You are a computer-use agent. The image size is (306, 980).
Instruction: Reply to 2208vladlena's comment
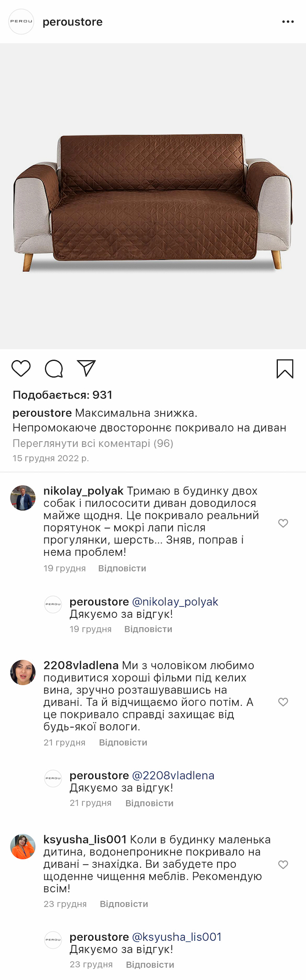(123, 743)
